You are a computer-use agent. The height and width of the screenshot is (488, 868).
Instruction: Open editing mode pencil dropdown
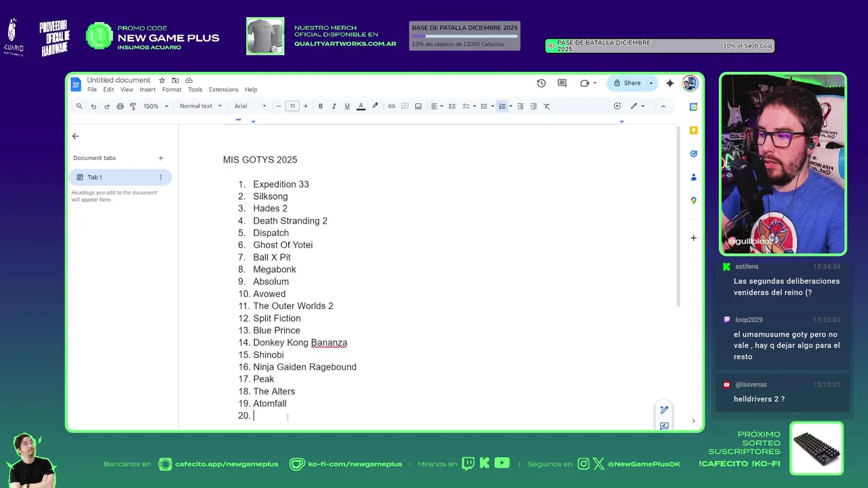coord(637,106)
